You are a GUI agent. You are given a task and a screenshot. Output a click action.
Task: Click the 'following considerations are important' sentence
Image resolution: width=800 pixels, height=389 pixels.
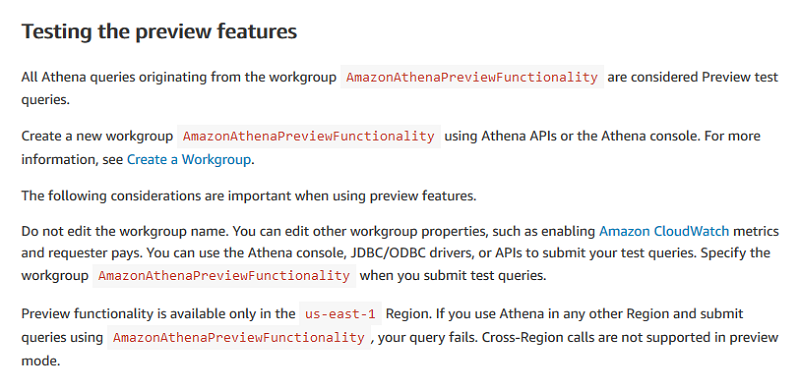tap(248, 196)
